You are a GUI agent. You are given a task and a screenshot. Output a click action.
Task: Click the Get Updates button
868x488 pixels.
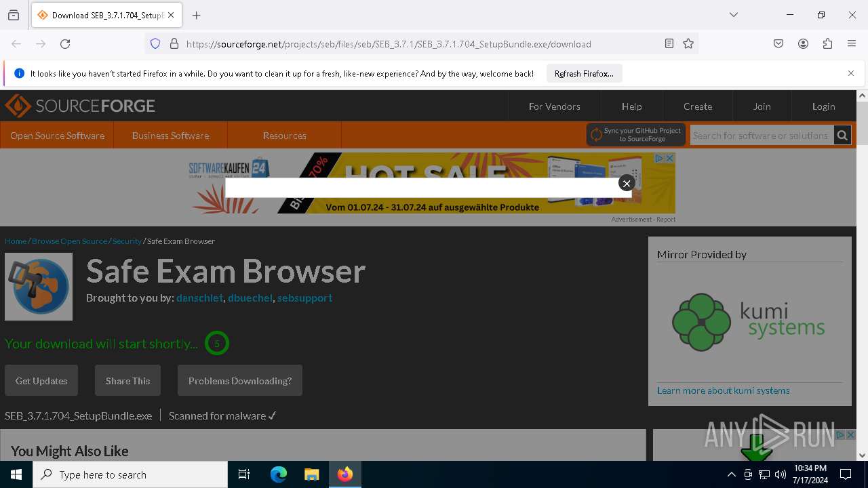point(41,380)
